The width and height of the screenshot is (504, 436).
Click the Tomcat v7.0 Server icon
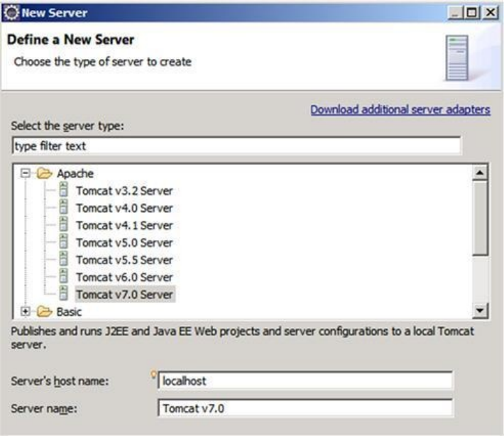(64, 293)
